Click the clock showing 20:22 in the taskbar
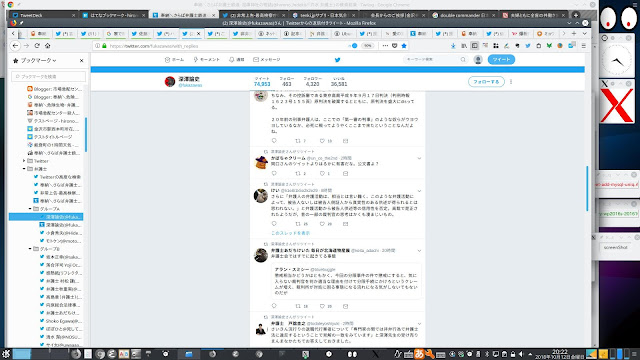The height and width of the screenshot is (360, 640). point(560,354)
